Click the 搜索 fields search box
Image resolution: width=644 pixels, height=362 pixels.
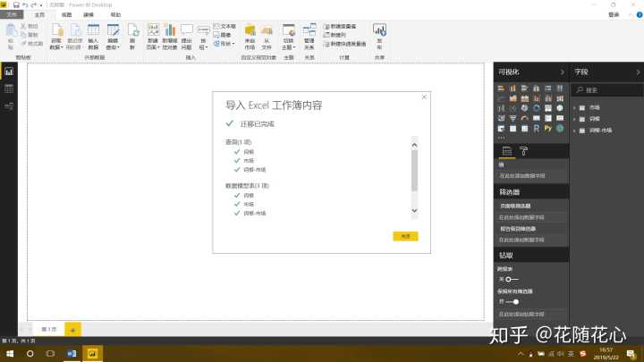tap(608, 90)
